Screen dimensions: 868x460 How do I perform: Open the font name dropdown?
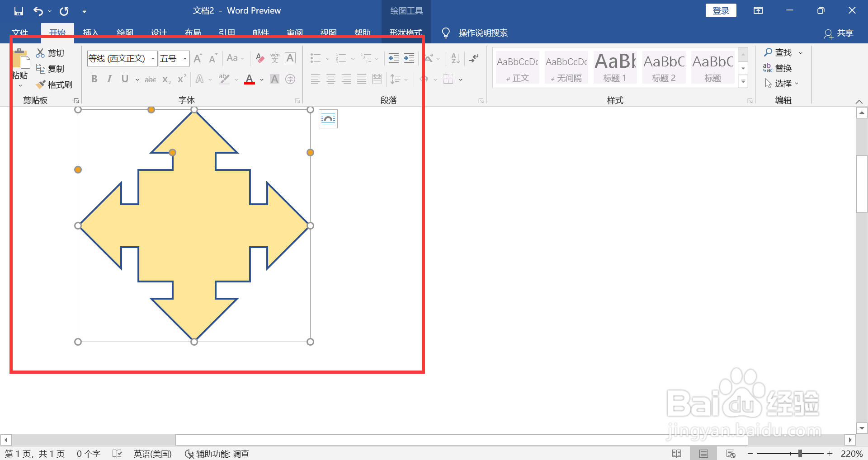(153, 59)
